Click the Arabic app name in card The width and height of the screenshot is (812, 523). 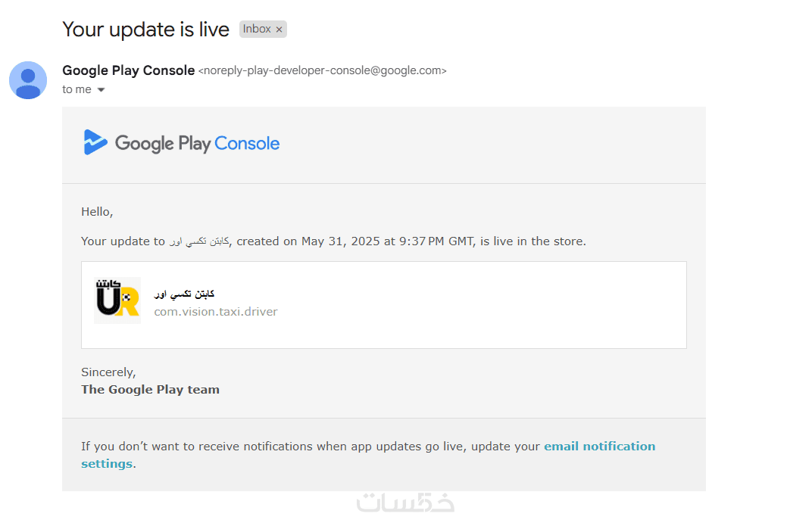click(x=184, y=294)
